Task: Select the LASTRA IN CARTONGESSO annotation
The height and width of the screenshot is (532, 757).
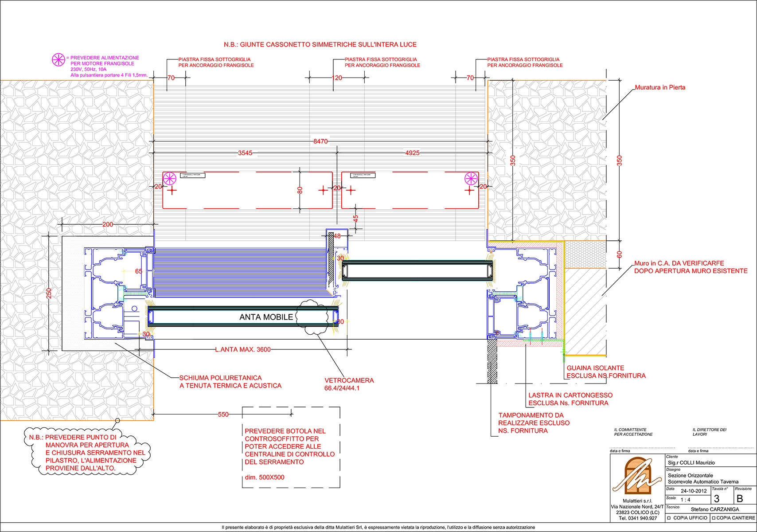Action: point(570,399)
